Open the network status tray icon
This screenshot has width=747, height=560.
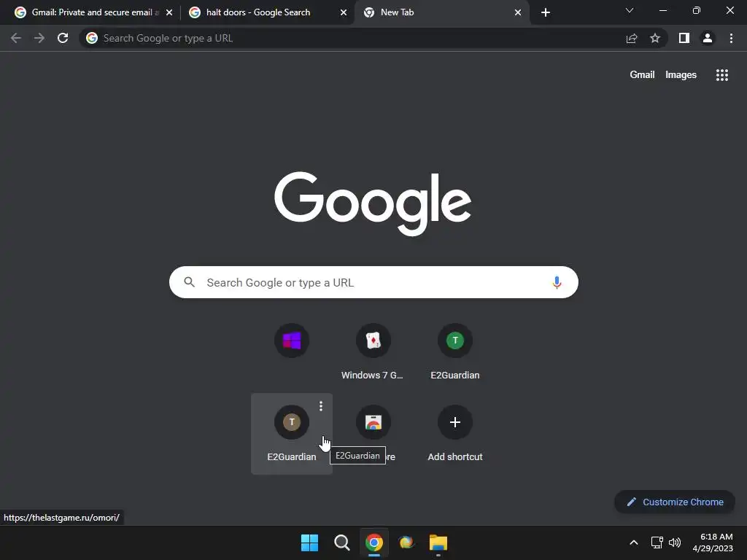coord(657,542)
